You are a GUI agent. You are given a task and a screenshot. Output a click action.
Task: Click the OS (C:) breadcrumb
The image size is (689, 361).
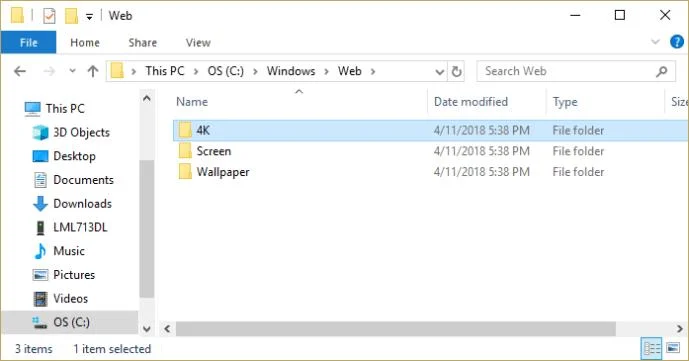225,71
